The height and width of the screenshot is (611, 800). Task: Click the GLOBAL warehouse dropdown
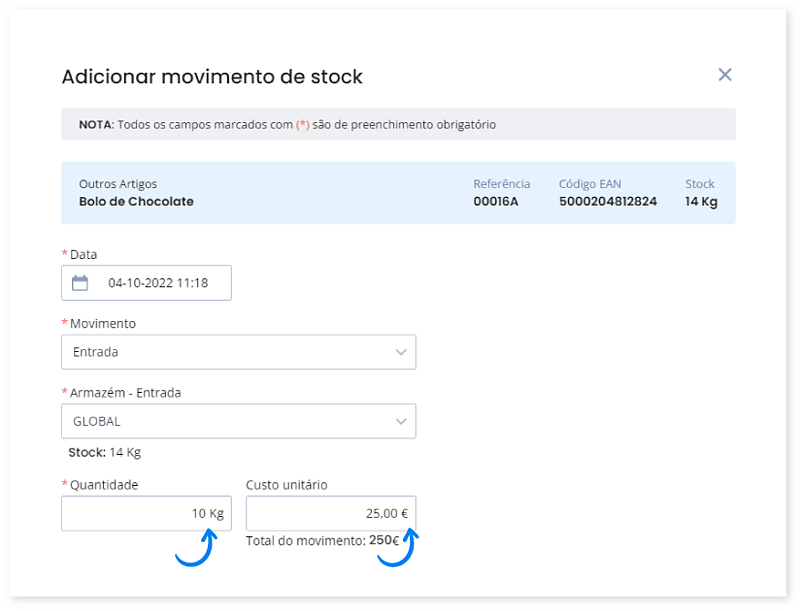click(238, 420)
